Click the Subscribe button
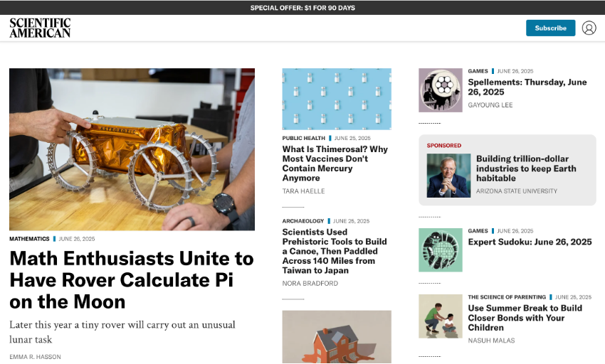 (x=551, y=28)
